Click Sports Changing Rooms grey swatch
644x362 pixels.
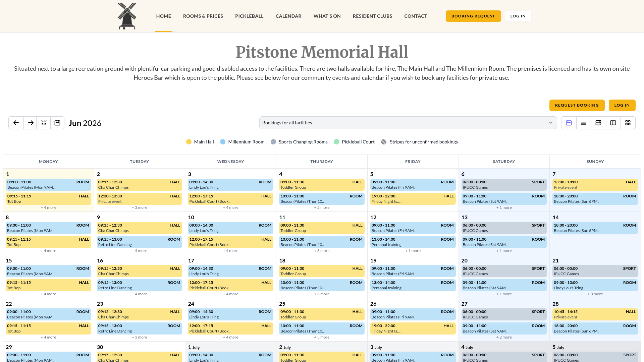(273, 142)
